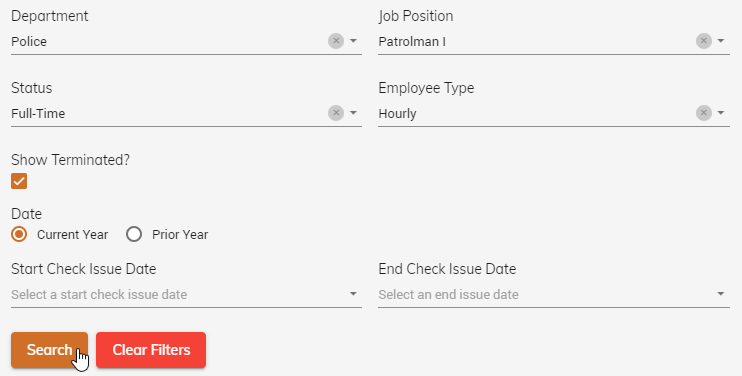Screen dimensions: 742x376
Task: Click the Search button
Action: pyautogui.click(x=50, y=350)
